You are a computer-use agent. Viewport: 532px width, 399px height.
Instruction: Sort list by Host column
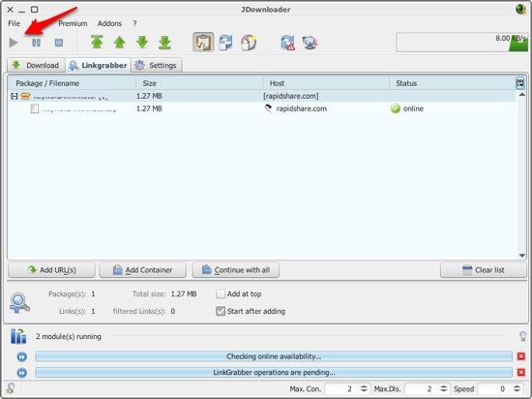click(x=326, y=83)
